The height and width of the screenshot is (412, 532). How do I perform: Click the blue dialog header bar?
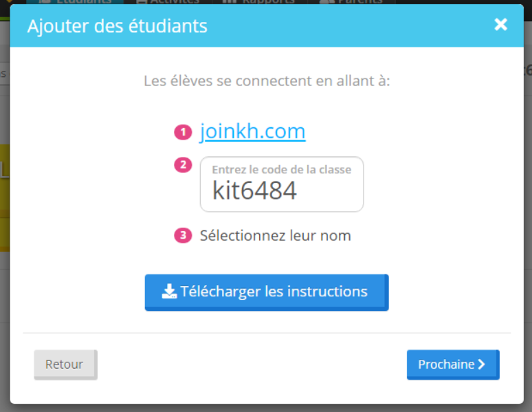(x=267, y=25)
